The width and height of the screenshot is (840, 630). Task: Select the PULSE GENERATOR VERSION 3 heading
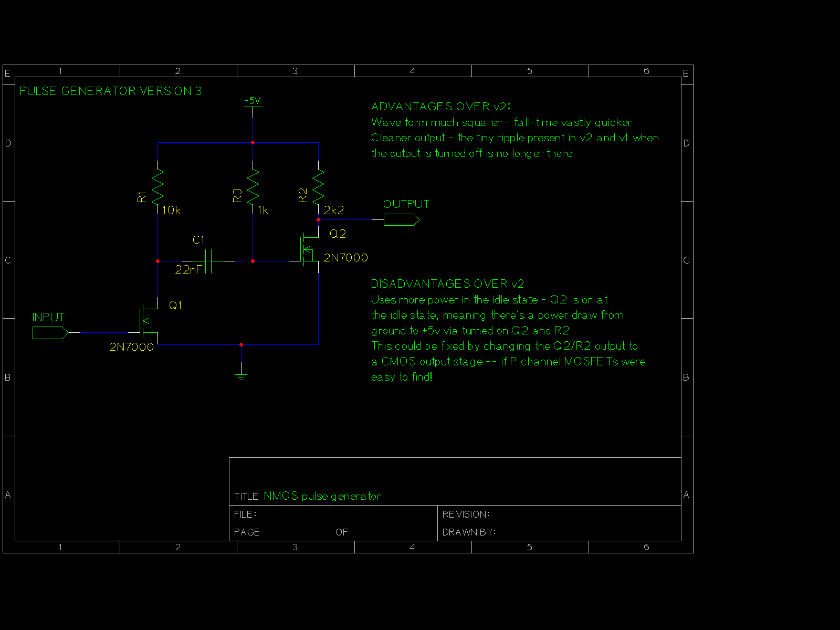pos(110,91)
